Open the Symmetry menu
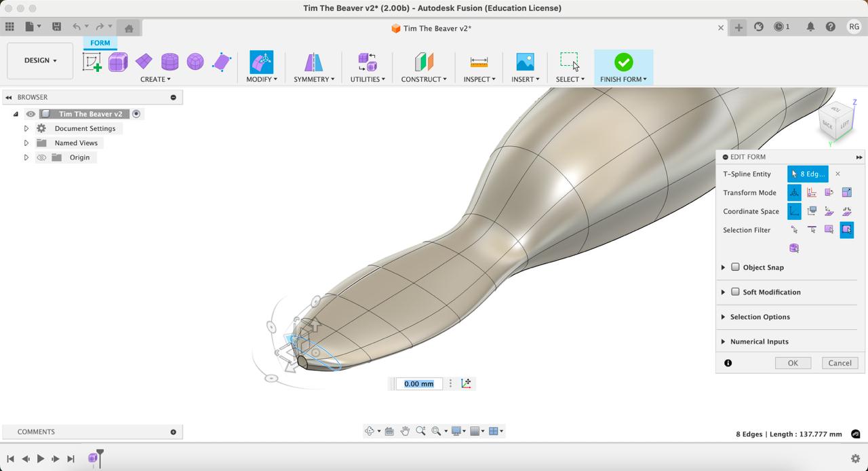 [313, 79]
